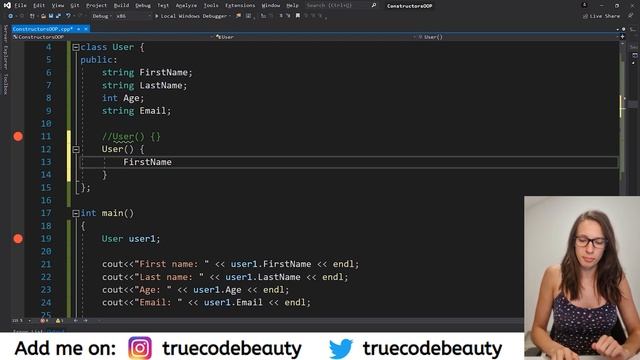Open the Analyze menu

click(x=186, y=6)
